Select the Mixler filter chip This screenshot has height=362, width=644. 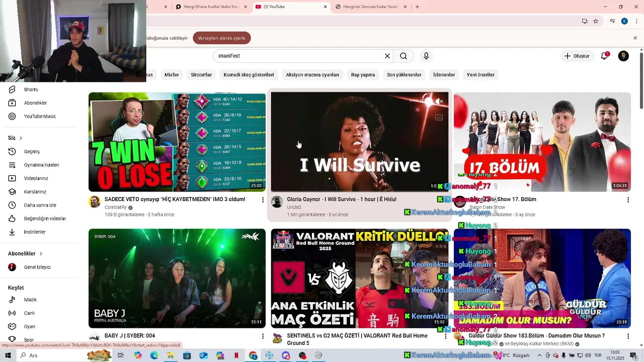click(172, 75)
